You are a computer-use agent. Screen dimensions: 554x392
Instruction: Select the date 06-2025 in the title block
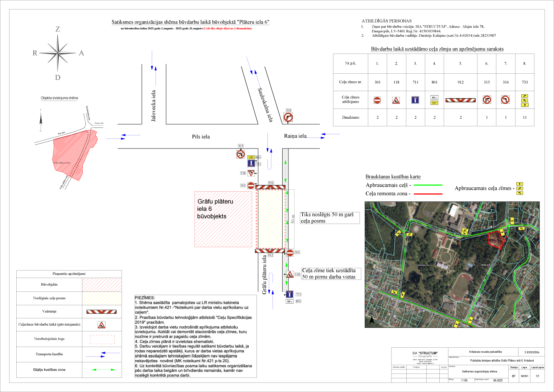pos(498,380)
